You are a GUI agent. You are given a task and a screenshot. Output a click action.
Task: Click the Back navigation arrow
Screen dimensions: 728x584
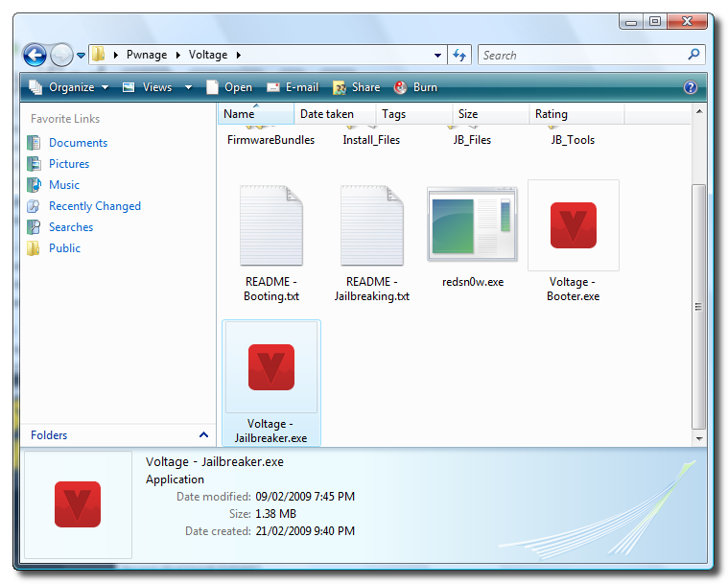click(x=35, y=56)
